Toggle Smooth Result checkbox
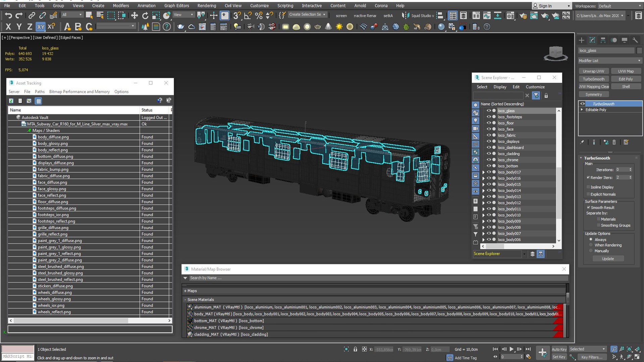Image resolution: width=644 pixels, height=362 pixels. pyautogui.click(x=588, y=207)
